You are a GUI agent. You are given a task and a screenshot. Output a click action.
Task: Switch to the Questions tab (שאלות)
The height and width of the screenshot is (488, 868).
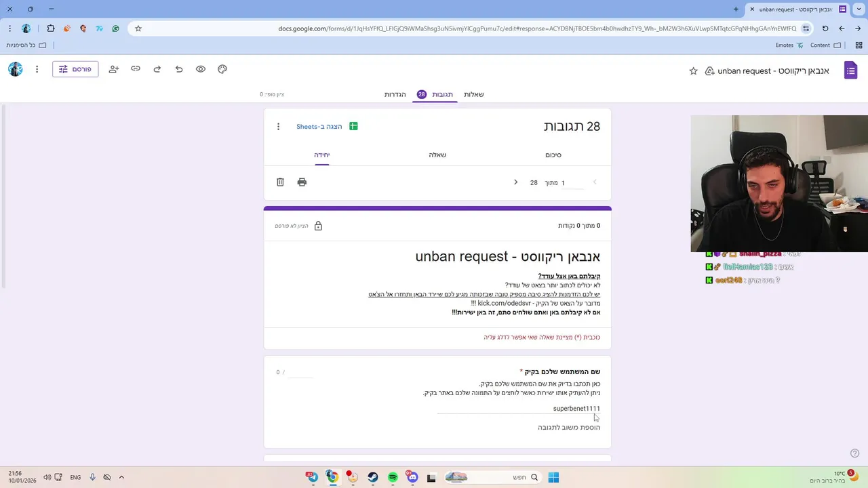[473, 94]
